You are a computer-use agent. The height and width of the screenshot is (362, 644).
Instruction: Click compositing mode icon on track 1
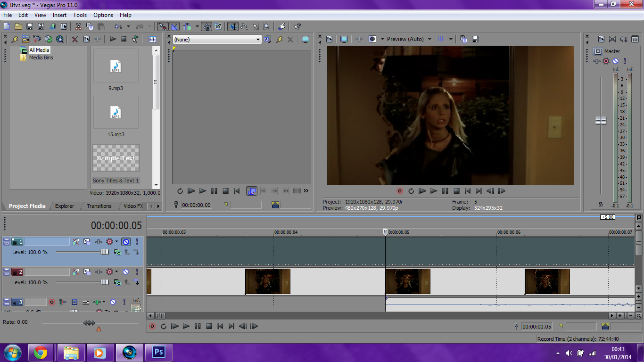(117, 252)
